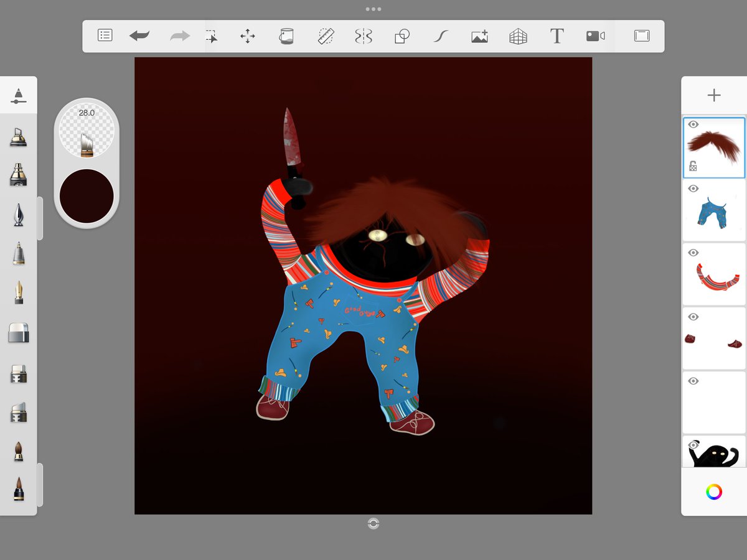
Task: Redo with the grayed arrow
Action: (180, 36)
